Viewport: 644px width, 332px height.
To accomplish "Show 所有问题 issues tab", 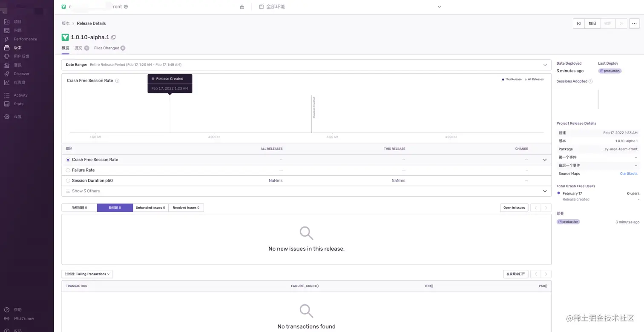I will [x=79, y=208].
